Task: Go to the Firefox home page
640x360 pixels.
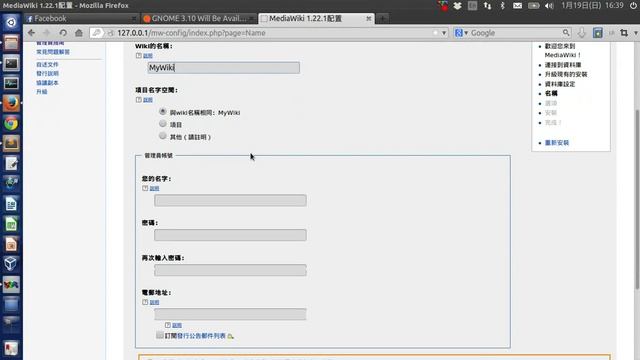Action: tap(79, 33)
